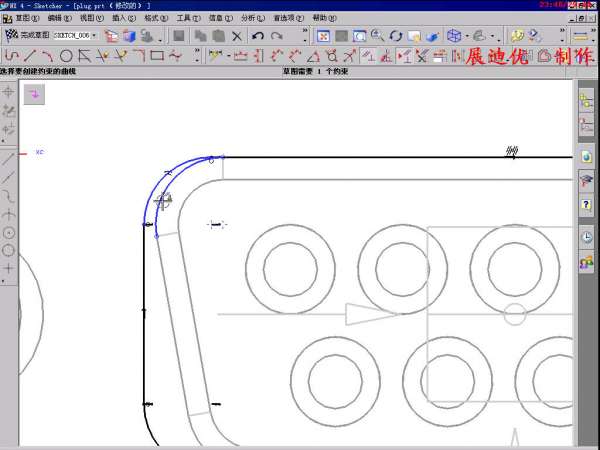Viewport: 600px width, 450px height.
Task: Select the Fillet sketch tool
Action: pyautogui.click(x=139, y=56)
